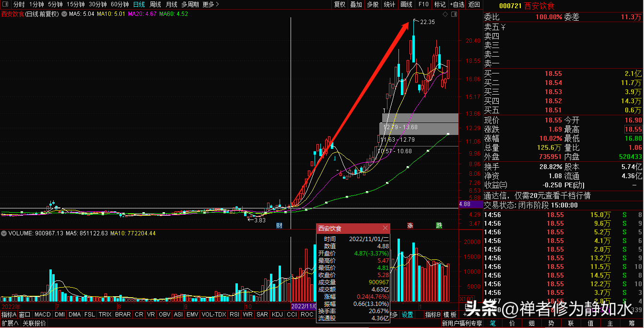Click the 叠加 overlay button
Screen dimensions: 644x328
(356, 4)
